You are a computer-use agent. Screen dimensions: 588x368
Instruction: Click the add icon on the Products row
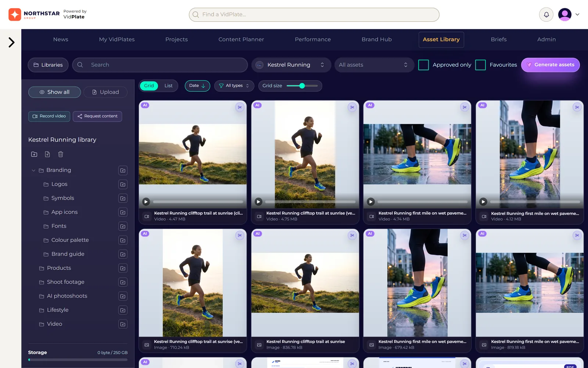(x=123, y=268)
